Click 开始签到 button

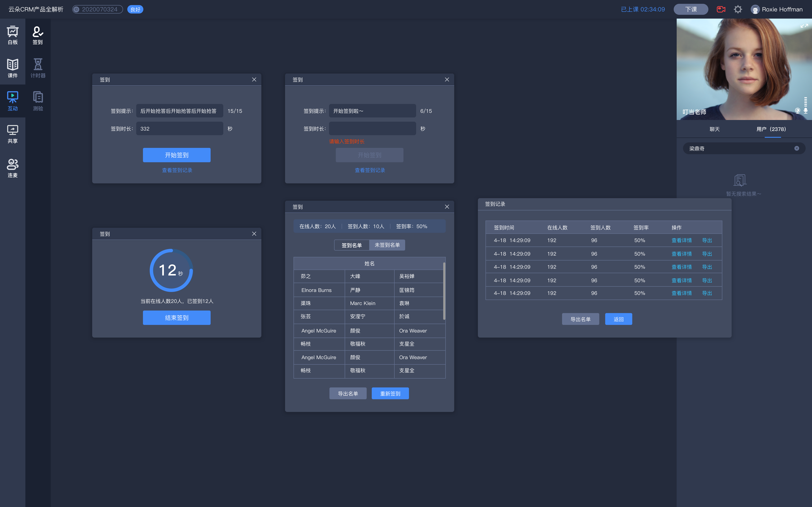click(177, 155)
